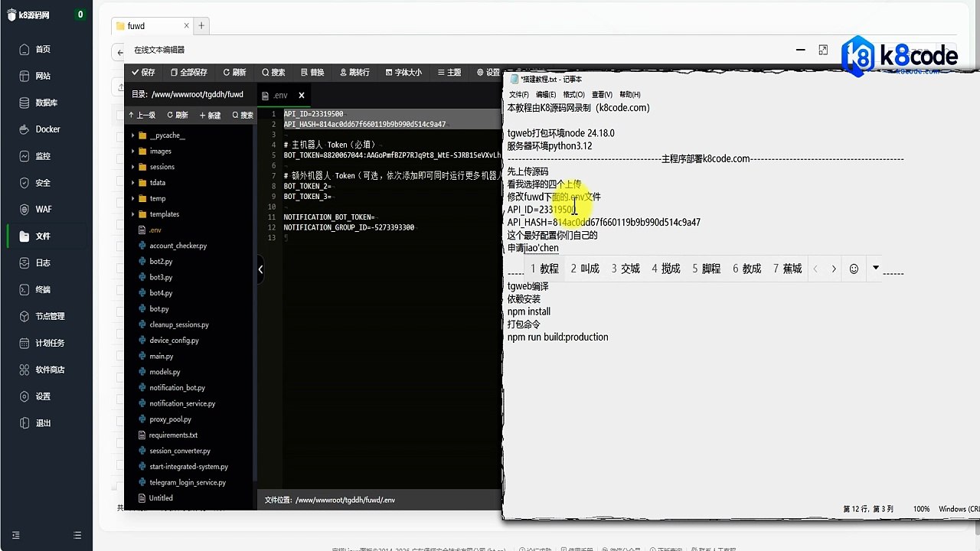This screenshot has width=980, height=551.
Task: Choose IME candidate 2 叫成
Action: 585,269
